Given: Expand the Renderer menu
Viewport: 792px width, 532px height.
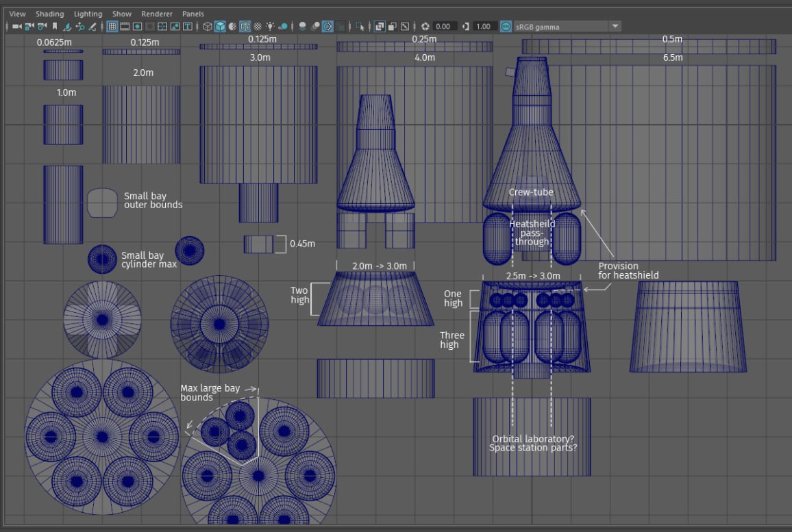Looking at the screenshot, I should pyautogui.click(x=157, y=14).
